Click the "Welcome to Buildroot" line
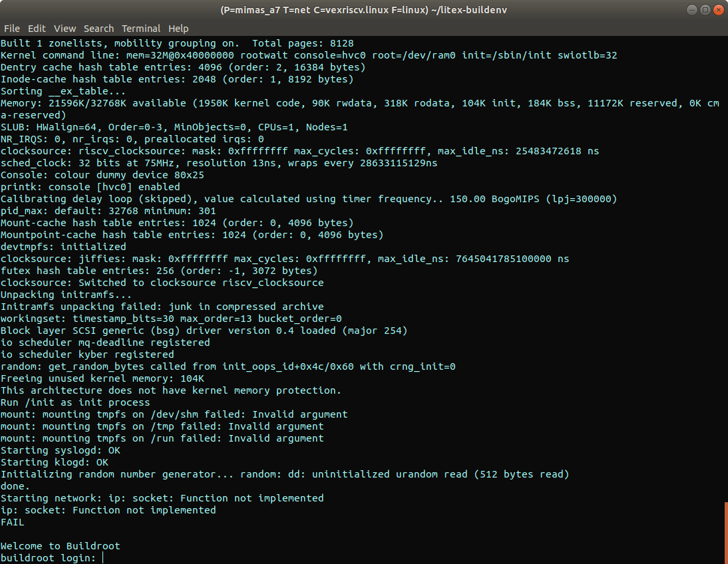This screenshot has height=564, width=728. point(61,546)
